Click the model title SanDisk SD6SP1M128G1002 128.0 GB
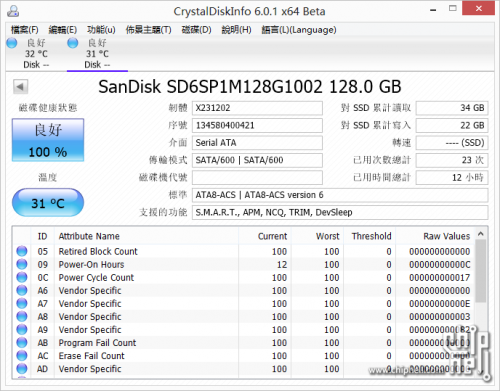The width and height of the screenshot is (500, 391). pos(250,87)
